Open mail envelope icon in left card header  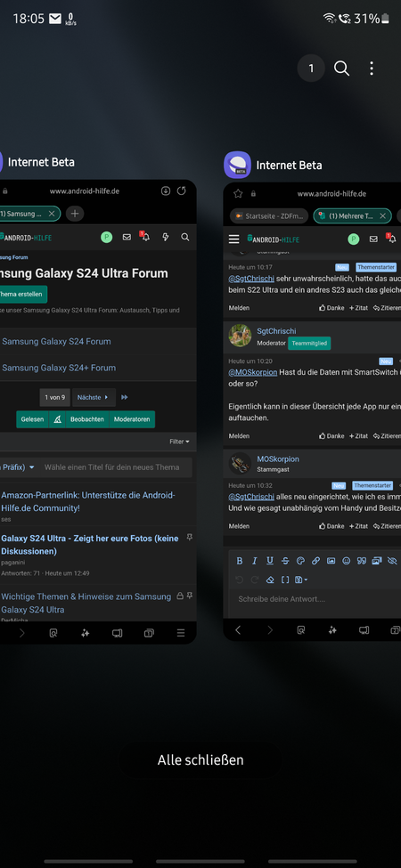click(127, 238)
